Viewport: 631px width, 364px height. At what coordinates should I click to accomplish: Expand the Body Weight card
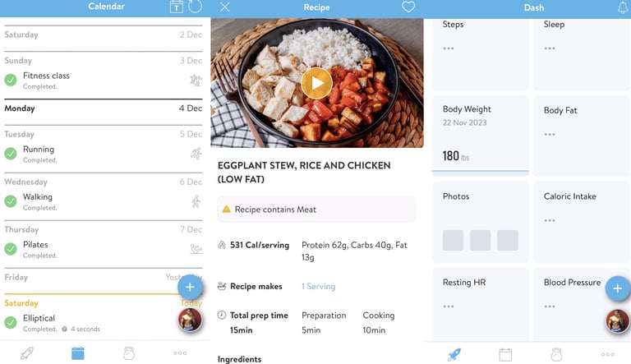point(481,136)
